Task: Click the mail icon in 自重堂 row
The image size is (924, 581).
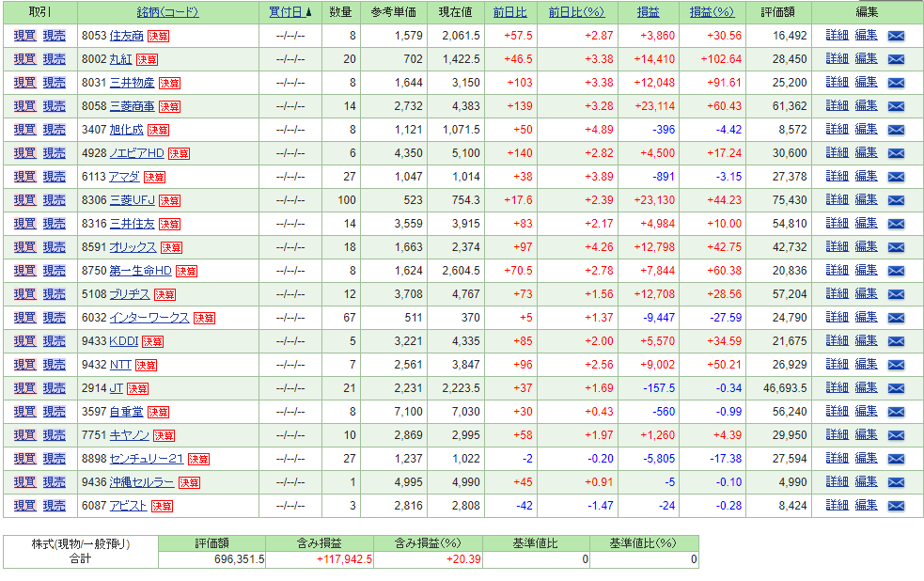Action: 896,412
